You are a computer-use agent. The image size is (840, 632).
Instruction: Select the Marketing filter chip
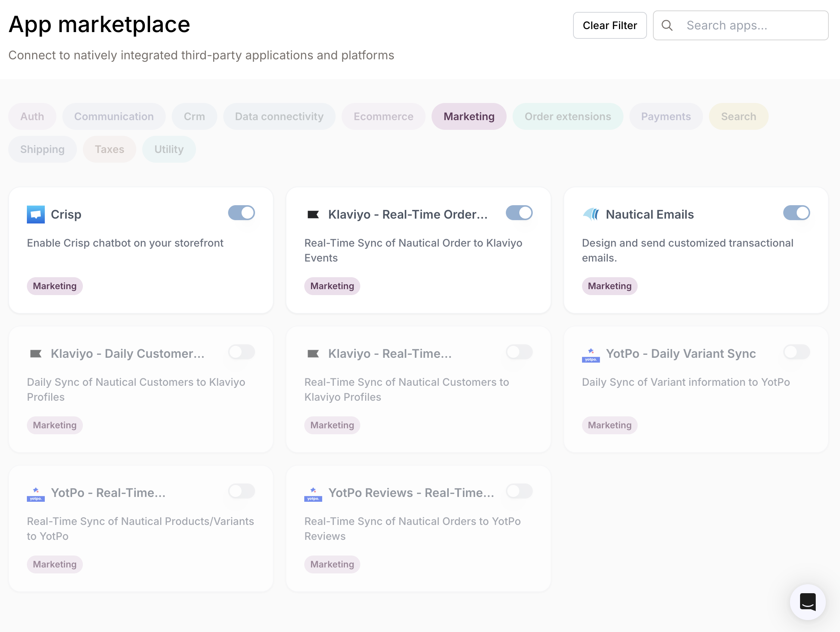pos(469,116)
